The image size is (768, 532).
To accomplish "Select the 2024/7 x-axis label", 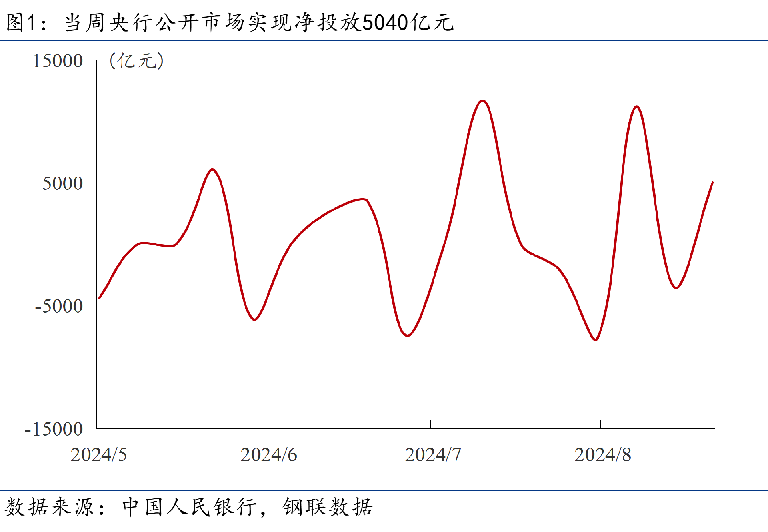I will point(433,455).
